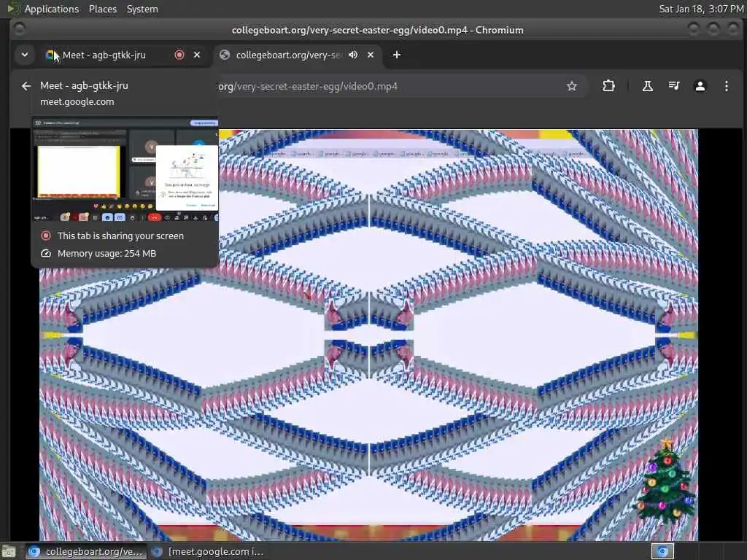Mute the audio-playing collegeboart tab speaker icon
Screen dimensions: 747x560
coord(353,55)
